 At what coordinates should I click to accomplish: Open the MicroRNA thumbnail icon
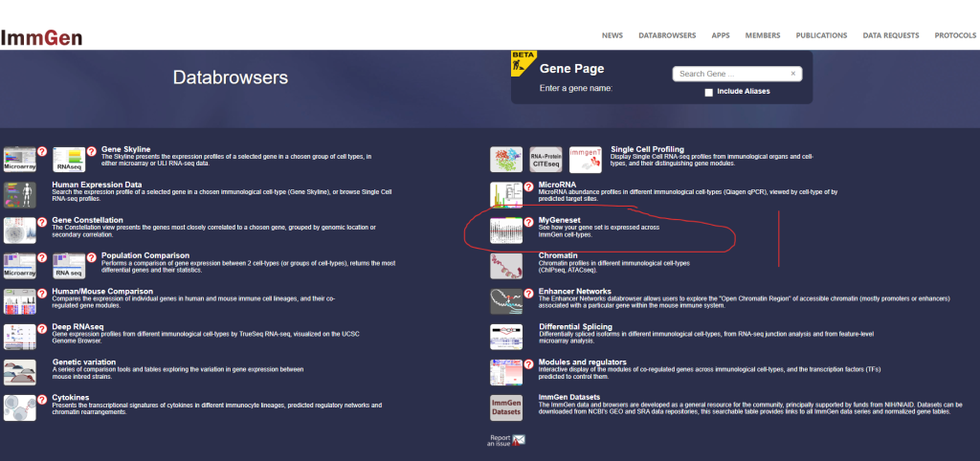(x=506, y=195)
